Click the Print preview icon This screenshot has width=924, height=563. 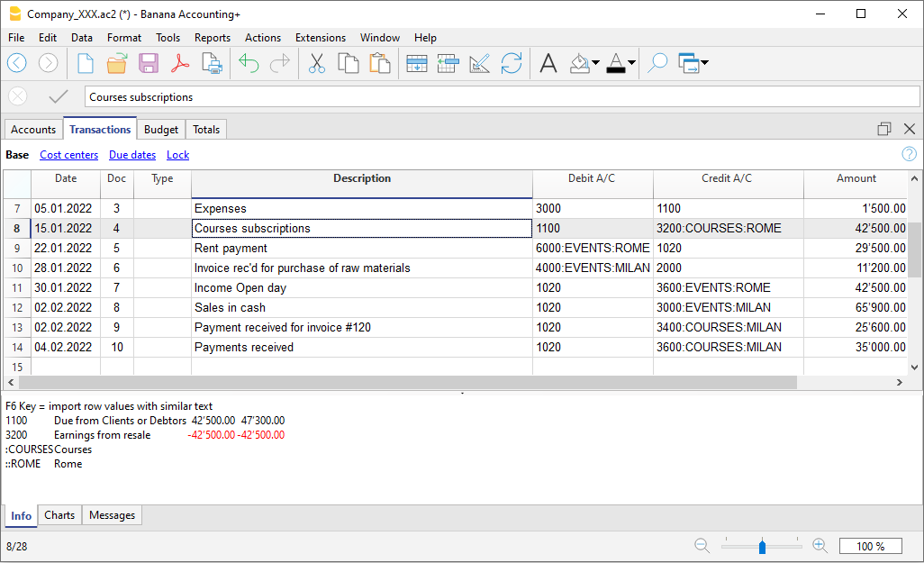[x=212, y=63]
